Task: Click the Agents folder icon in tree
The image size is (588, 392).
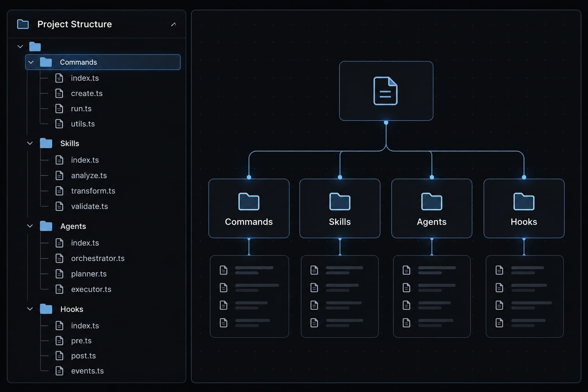Action: [x=46, y=226]
